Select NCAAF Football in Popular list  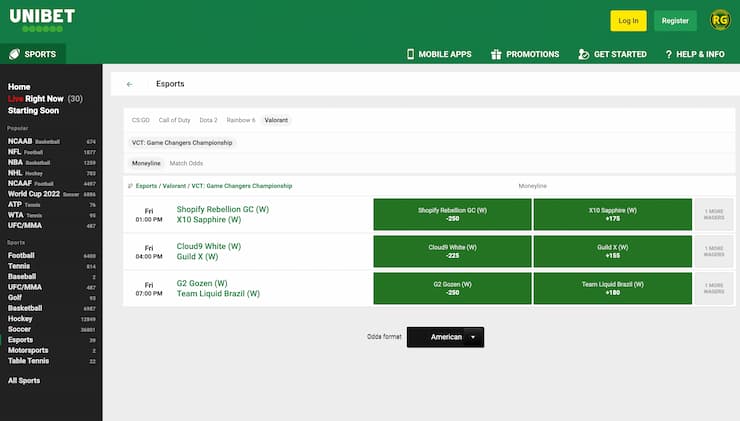(51, 183)
